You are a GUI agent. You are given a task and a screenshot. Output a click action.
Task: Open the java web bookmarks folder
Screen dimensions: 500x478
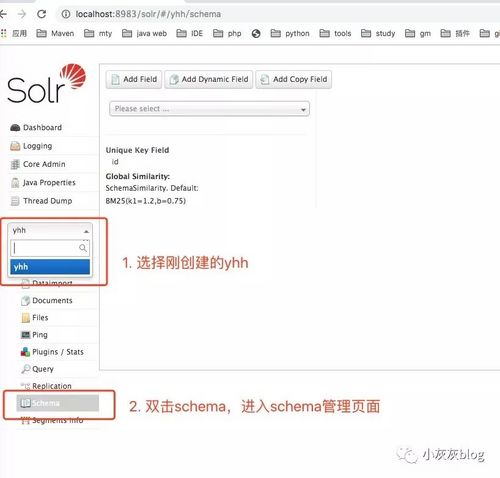click(144, 33)
